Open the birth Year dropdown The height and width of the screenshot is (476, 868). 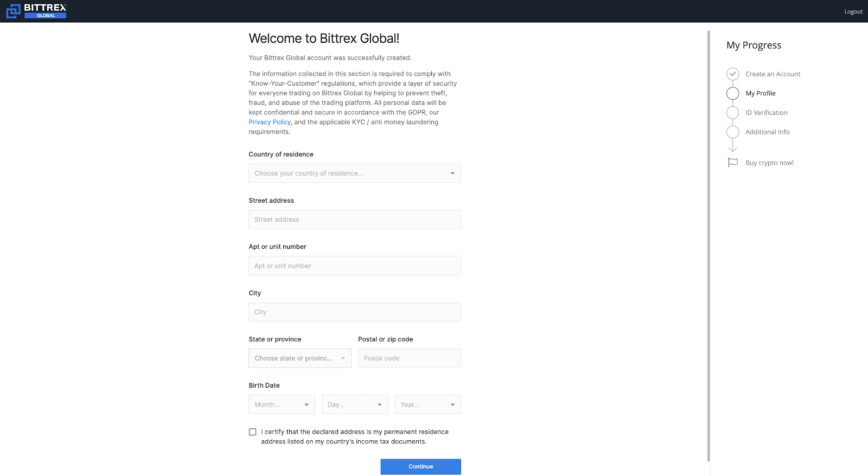click(x=428, y=404)
